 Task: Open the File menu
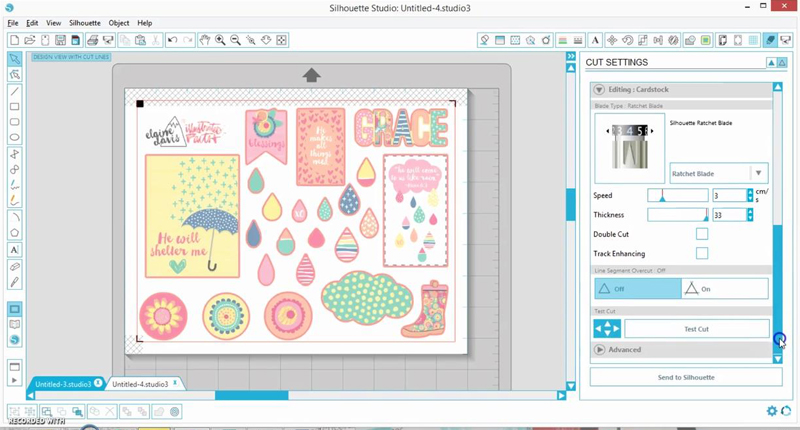pyautogui.click(x=13, y=23)
